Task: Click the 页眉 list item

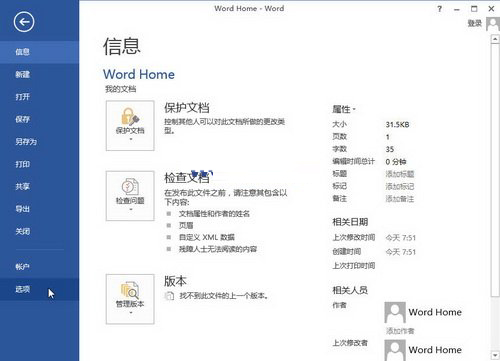Action: (186, 226)
